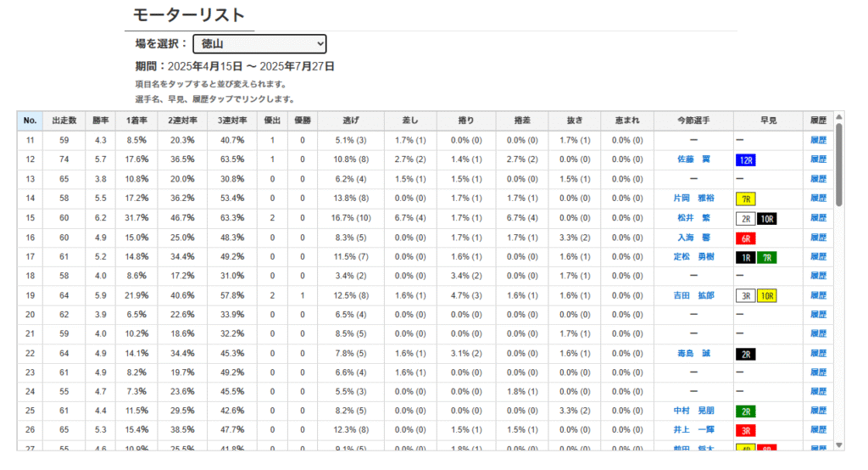868x470 pixels.
Task: Click the table's vertical scrollbar thumb
Action: click(x=838, y=165)
